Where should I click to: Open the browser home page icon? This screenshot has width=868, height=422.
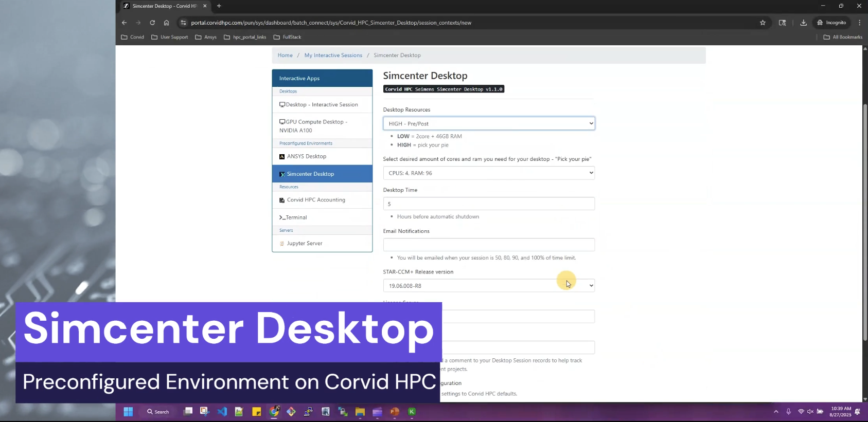pyautogui.click(x=166, y=23)
